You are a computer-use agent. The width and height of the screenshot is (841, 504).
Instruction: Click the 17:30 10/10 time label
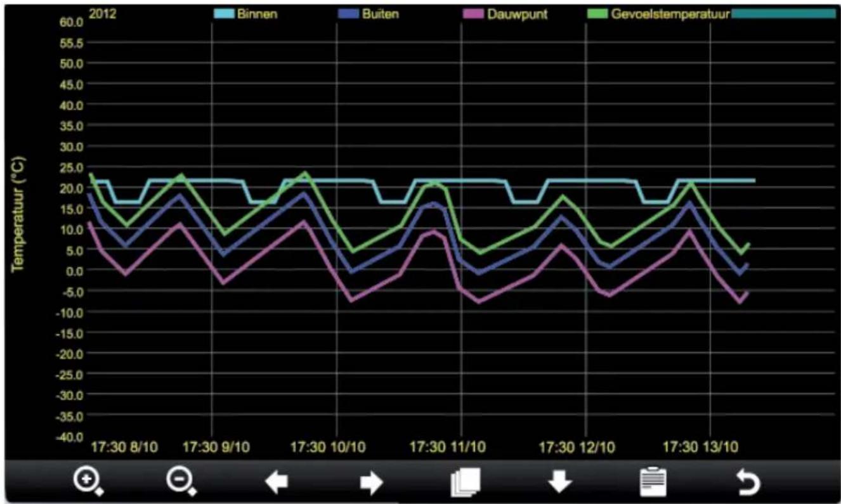tap(329, 448)
